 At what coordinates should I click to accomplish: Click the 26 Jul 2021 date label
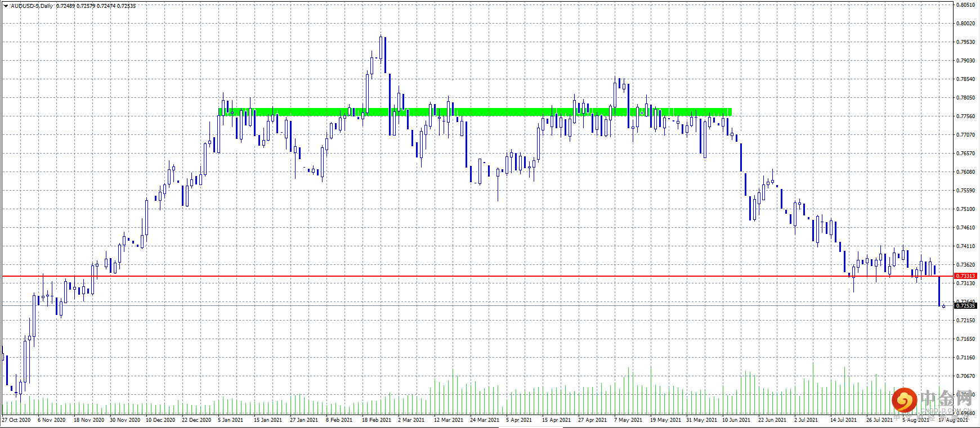click(x=879, y=420)
